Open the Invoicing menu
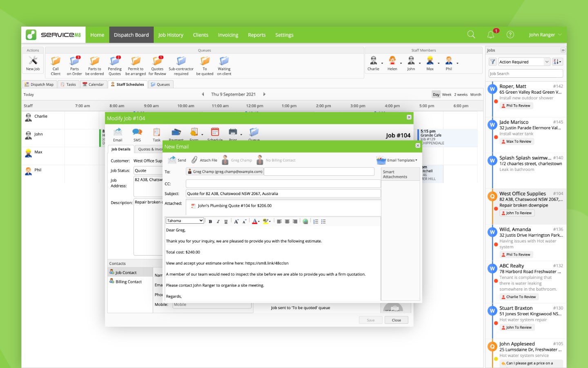Viewport: 588px width, 368px height. point(228,35)
